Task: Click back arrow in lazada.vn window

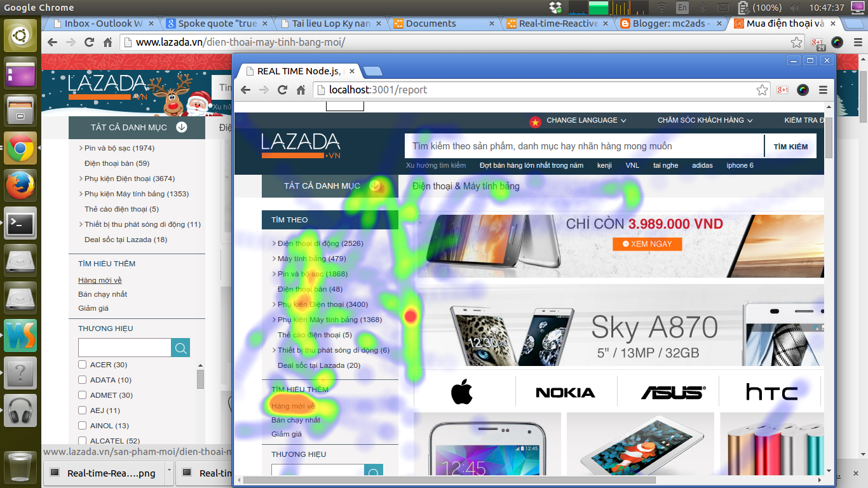Action: [x=53, y=43]
